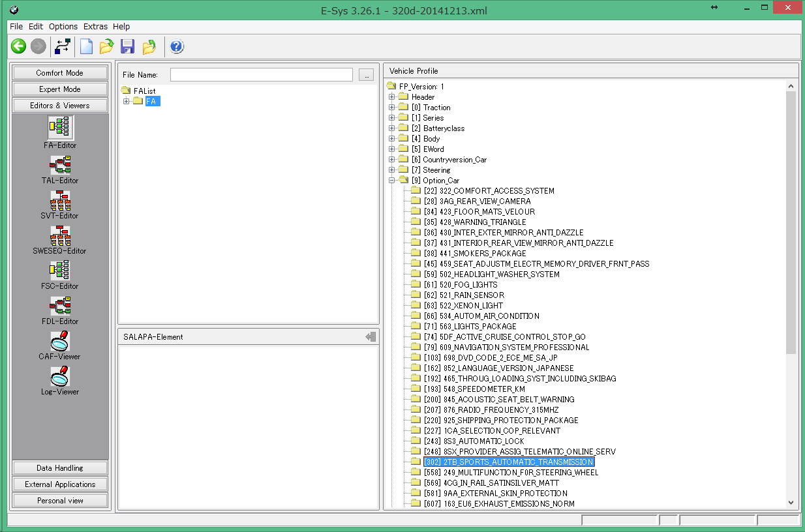Click folder icon next to 3AG_REAR_VIEW_CAMERA

click(416, 201)
